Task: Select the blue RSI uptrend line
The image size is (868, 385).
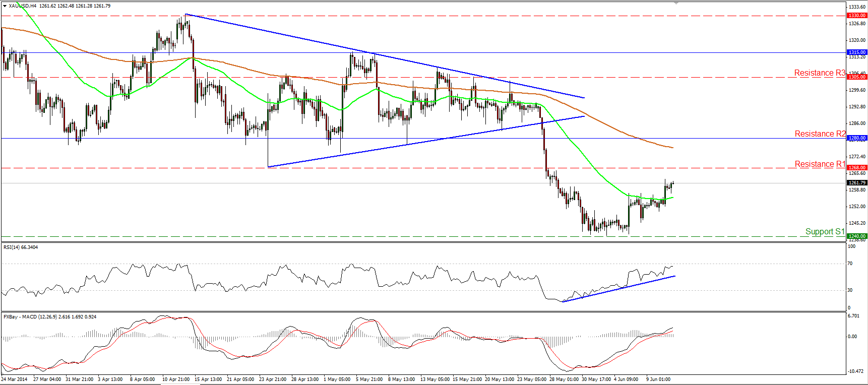Action: coord(619,289)
